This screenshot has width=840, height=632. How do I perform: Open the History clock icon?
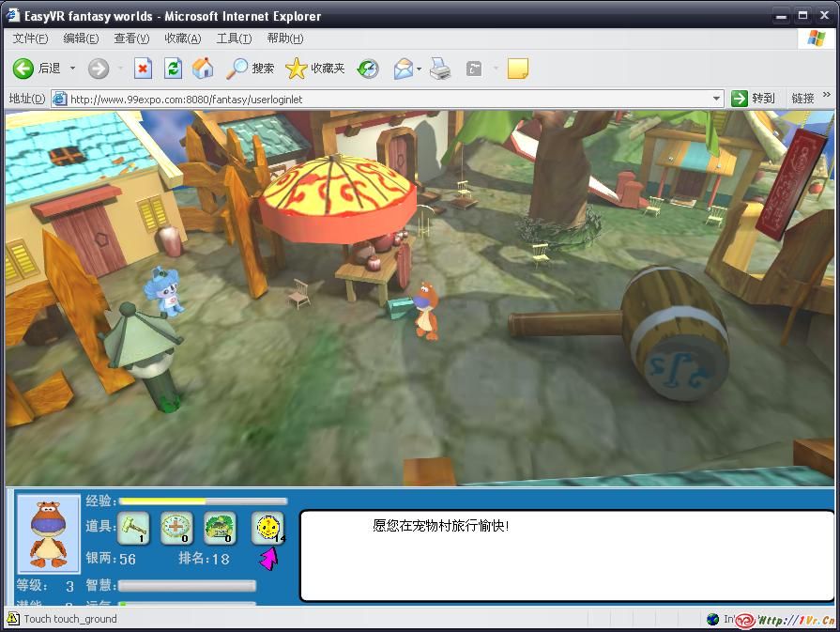(x=368, y=69)
